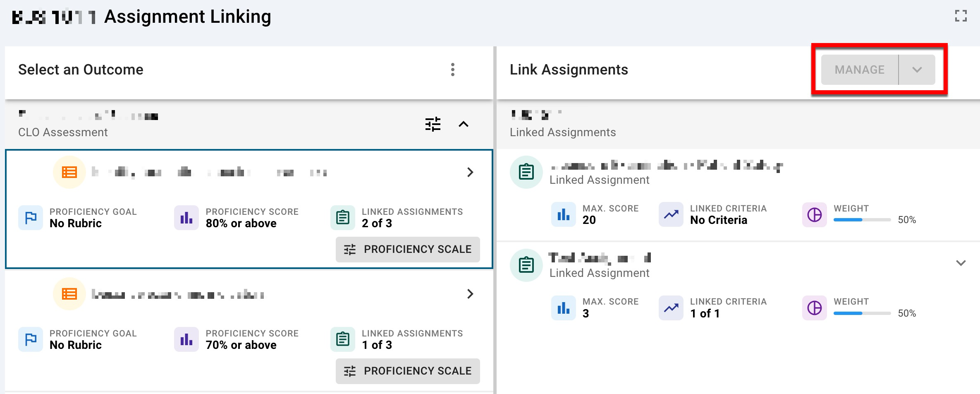Click the MANAGE button
Viewport: 980px width, 394px height.
[x=859, y=70]
